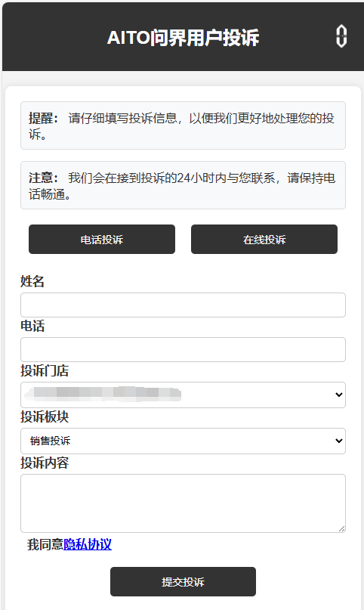
Task: Click inside the 投诉内容 text area
Action: [183, 503]
